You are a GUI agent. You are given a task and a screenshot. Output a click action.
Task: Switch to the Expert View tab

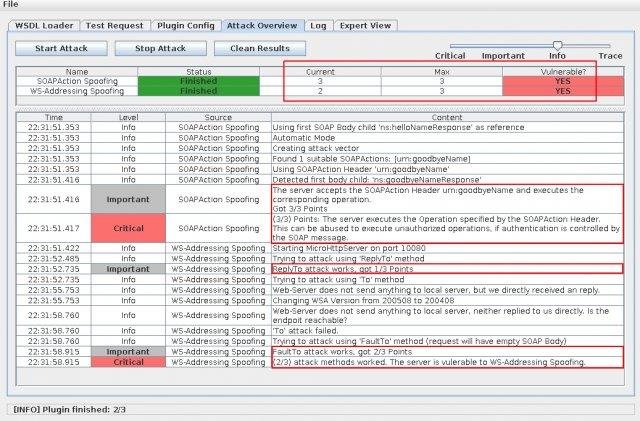click(365, 26)
